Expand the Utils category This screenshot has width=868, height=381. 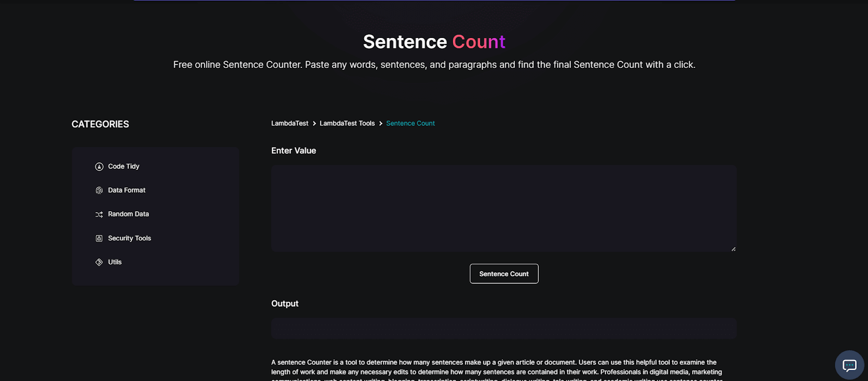point(116,262)
